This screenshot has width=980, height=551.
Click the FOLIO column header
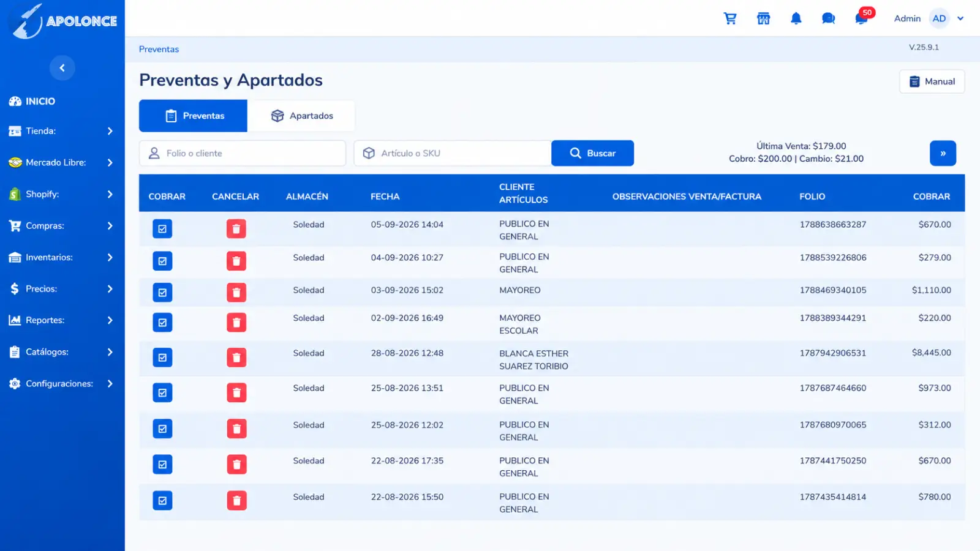coord(812,197)
